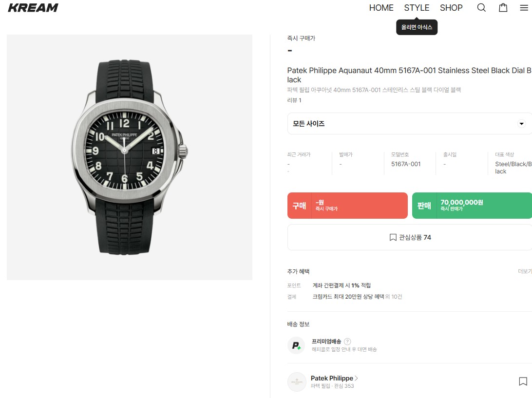Click the red buy button
This screenshot has height=398, width=532.
click(x=347, y=206)
